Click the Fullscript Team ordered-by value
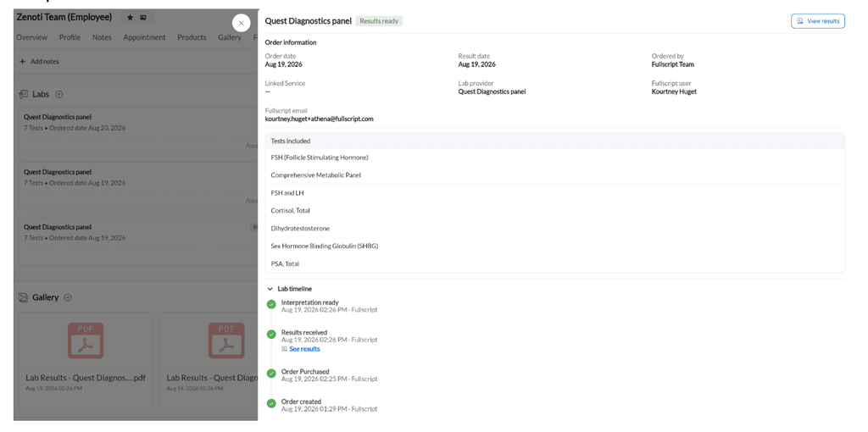 pos(673,64)
